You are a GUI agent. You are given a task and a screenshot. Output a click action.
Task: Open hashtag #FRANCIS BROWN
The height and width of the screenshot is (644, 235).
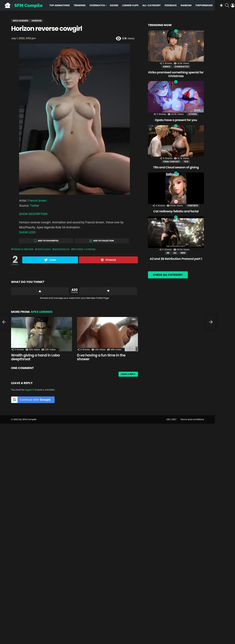click(22, 249)
